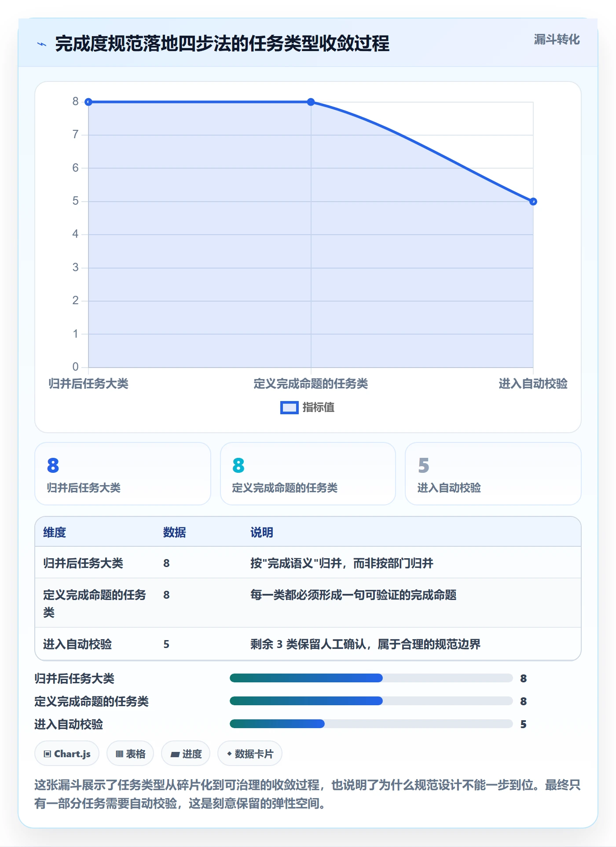Click the progress bar for 定义完成命题的任务类

coord(371,701)
